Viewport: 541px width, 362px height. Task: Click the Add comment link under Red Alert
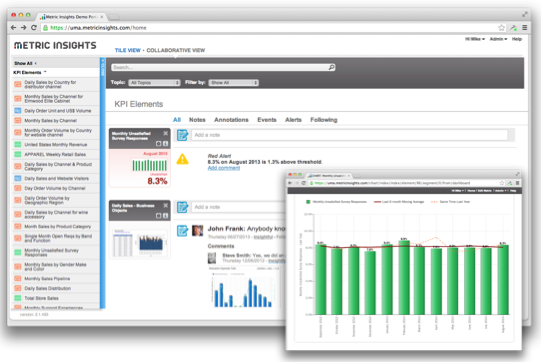point(224,168)
